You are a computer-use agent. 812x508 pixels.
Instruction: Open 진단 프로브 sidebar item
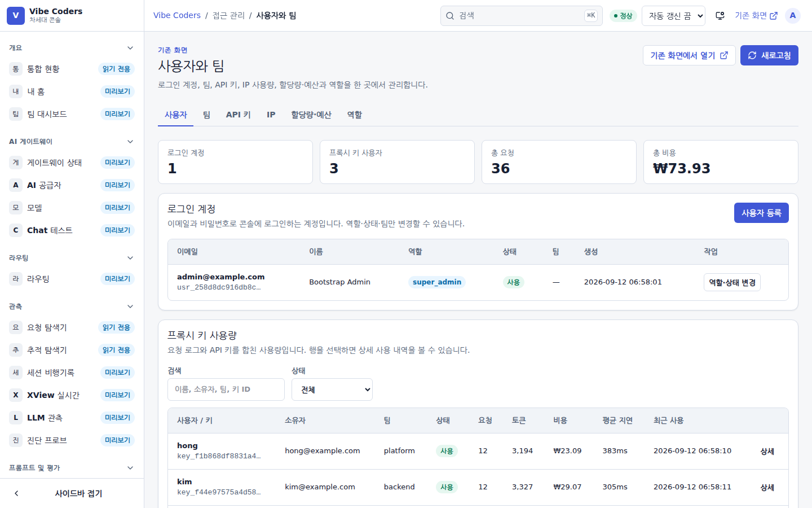pos(72,440)
